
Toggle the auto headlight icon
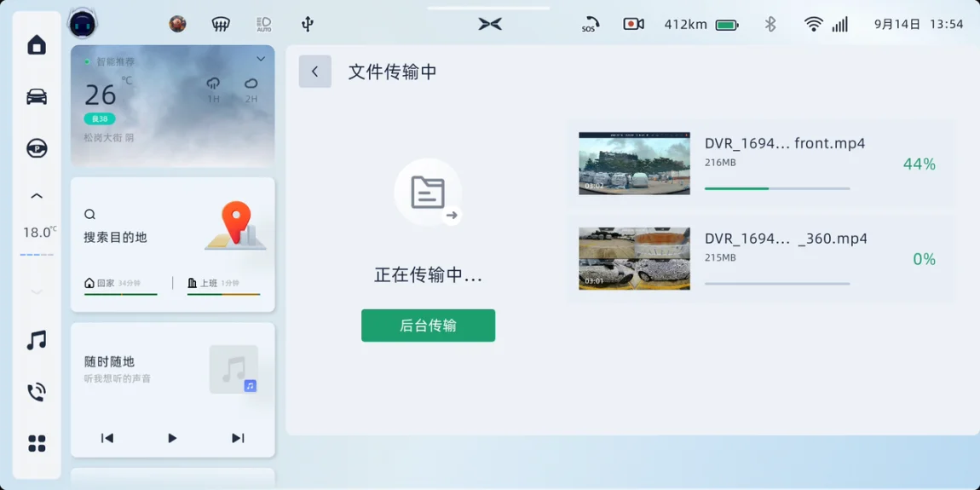click(264, 25)
